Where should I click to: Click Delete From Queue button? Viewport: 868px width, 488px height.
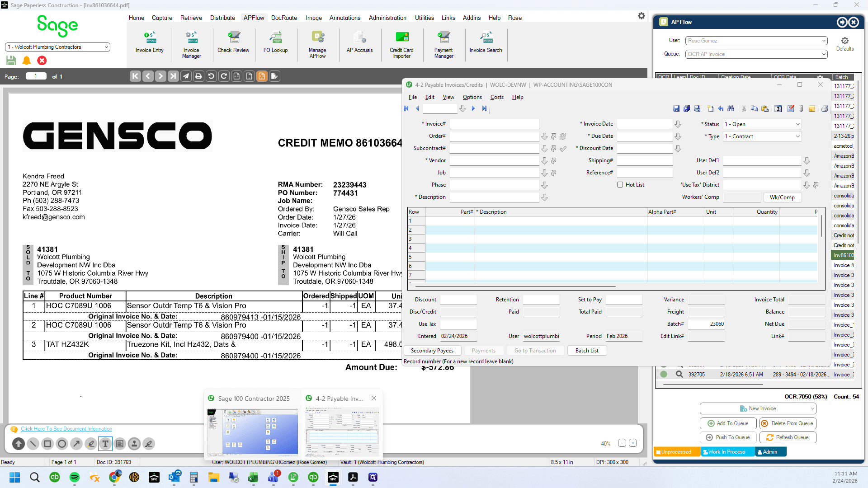pyautogui.click(x=788, y=423)
